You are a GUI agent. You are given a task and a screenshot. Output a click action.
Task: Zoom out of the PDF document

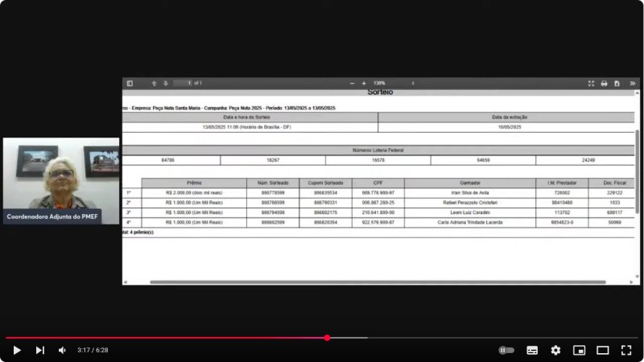[352, 84]
